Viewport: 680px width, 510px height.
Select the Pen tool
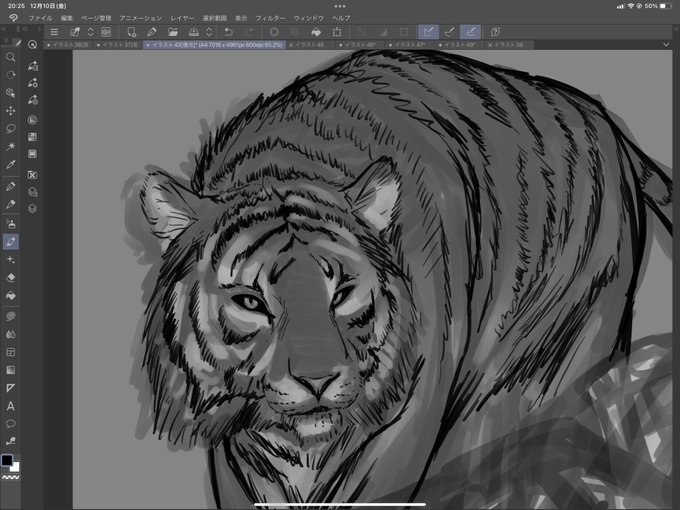pyautogui.click(x=11, y=186)
